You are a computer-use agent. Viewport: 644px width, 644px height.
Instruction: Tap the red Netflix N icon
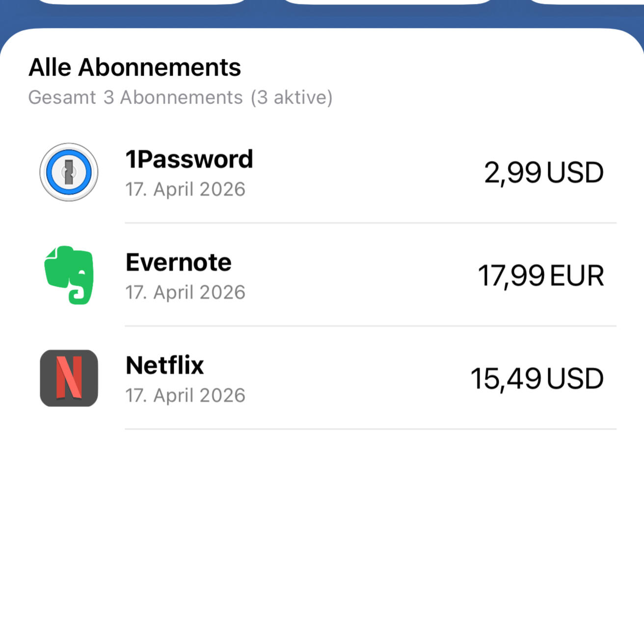[x=69, y=378]
